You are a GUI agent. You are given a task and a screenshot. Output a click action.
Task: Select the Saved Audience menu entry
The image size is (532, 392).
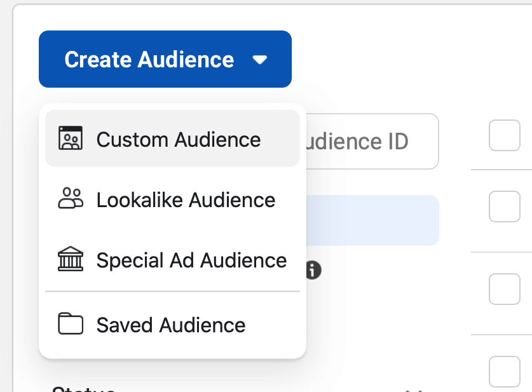[x=172, y=325]
